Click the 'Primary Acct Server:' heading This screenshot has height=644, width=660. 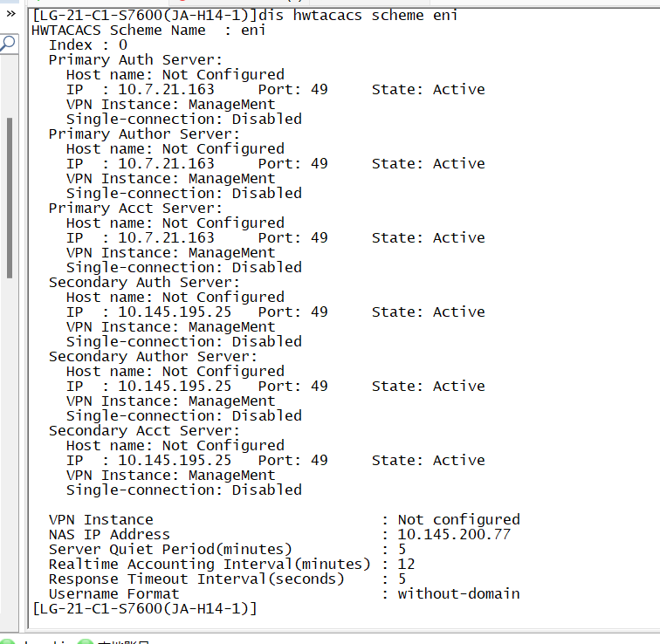click(135, 209)
